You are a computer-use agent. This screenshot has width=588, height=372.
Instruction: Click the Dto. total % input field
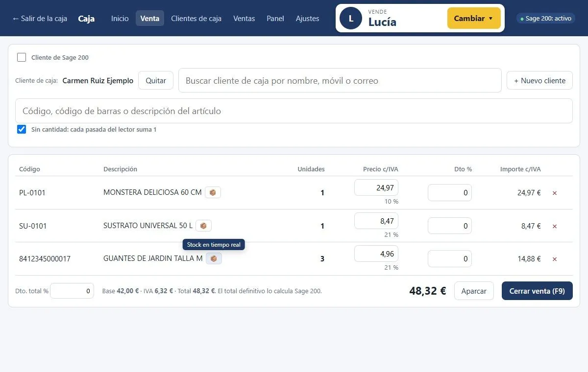pos(72,291)
